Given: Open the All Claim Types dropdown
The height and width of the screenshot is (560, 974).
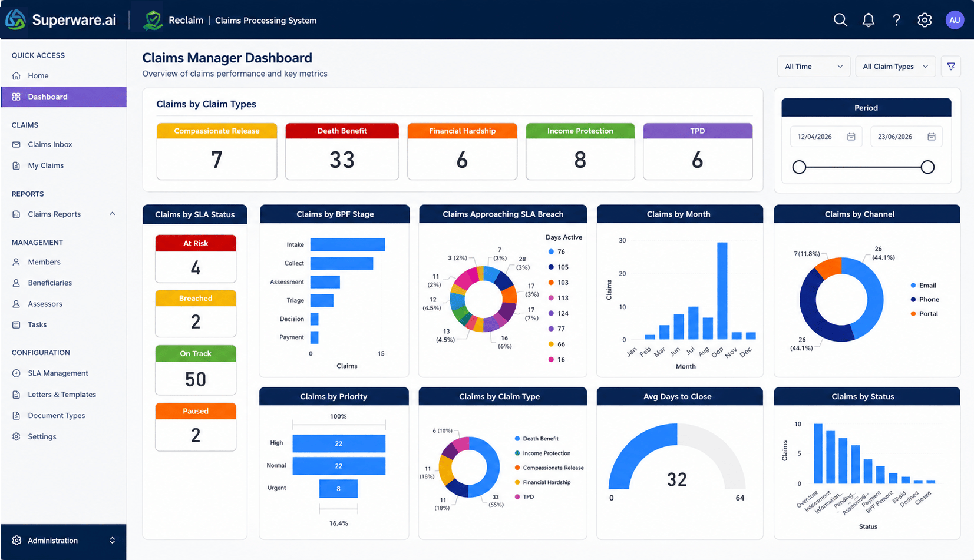Looking at the screenshot, I should pyautogui.click(x=896, y=67).
